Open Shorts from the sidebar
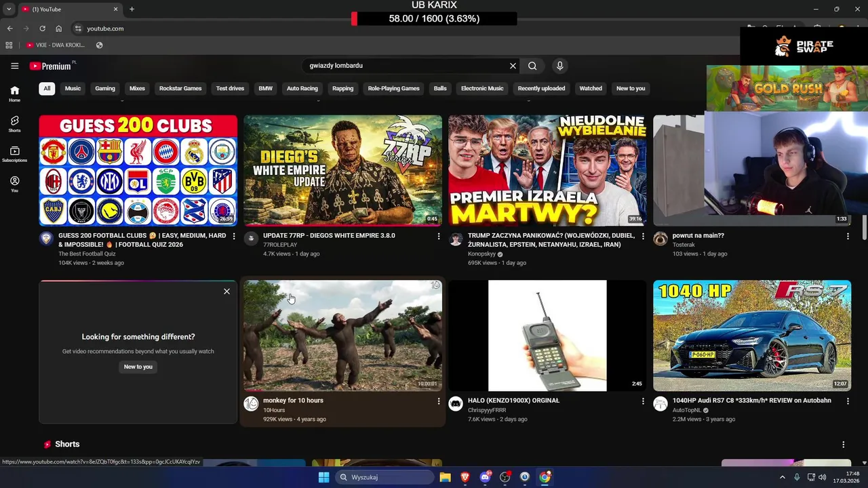The width and height of the screenshot is (868, 488). pos(14,124)
